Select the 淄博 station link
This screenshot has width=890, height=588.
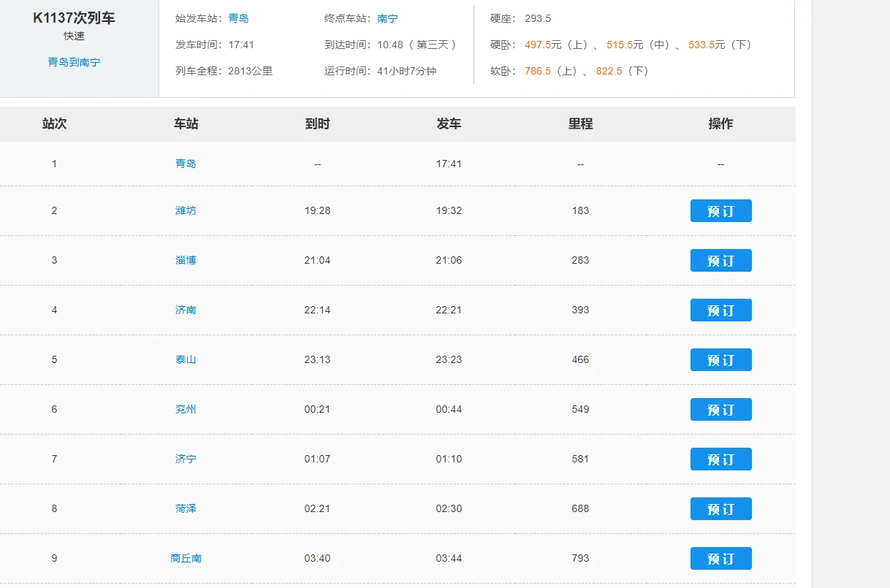[x=186, y=260]
